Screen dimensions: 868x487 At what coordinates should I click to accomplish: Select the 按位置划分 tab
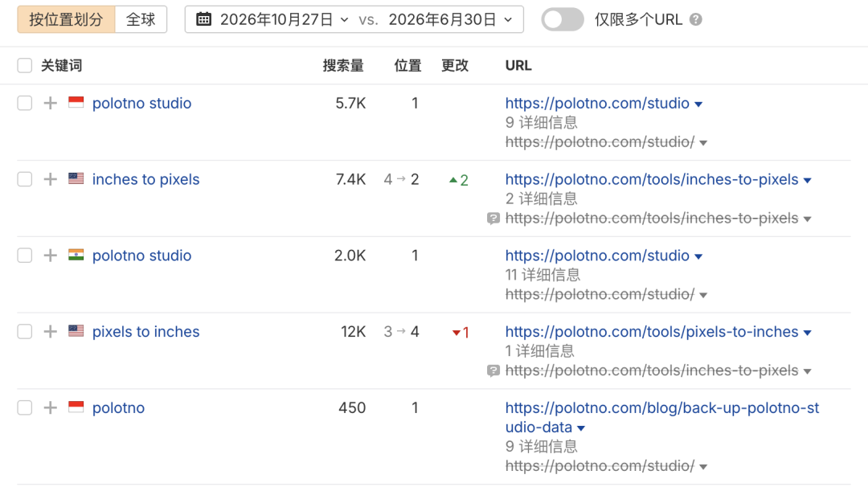[67, 19]
